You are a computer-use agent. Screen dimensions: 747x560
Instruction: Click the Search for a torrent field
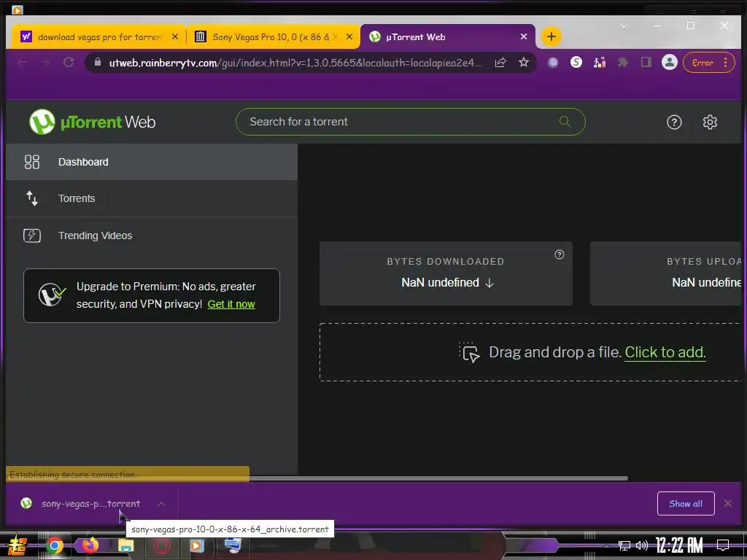pyautogui.click(x=410, y=122)
